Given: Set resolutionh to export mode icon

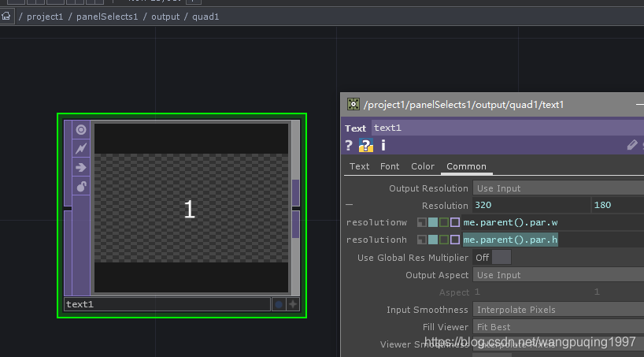Looking at the screenshot, I should pyautogui.click(x=444, y=240).
